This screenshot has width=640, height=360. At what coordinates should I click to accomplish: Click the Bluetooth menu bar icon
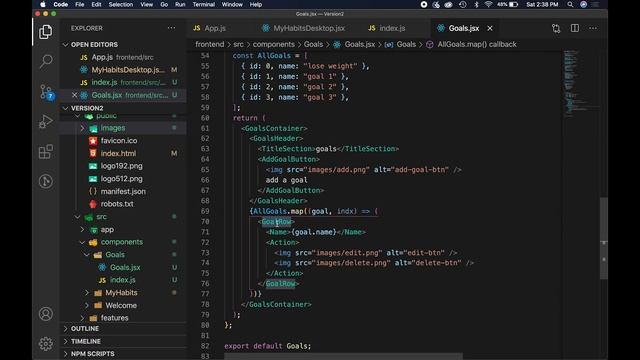[x=476, y=4]
